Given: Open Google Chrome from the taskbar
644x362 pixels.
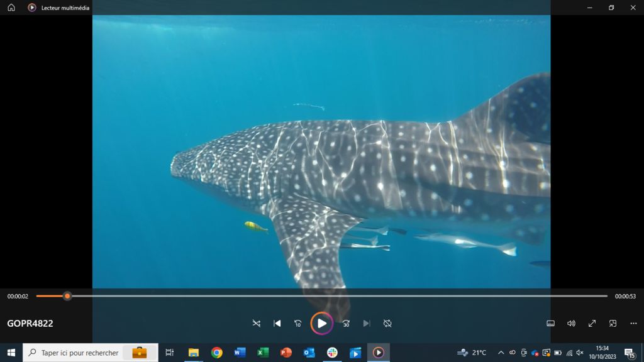Looking at the screenshot, I should 217,353.
